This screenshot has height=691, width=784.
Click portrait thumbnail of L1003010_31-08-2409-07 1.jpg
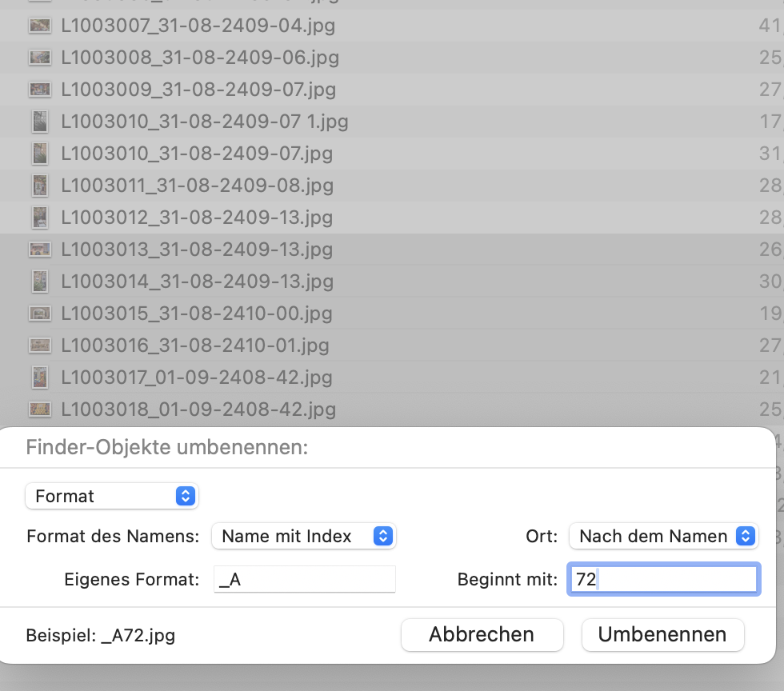click(39, 122)
